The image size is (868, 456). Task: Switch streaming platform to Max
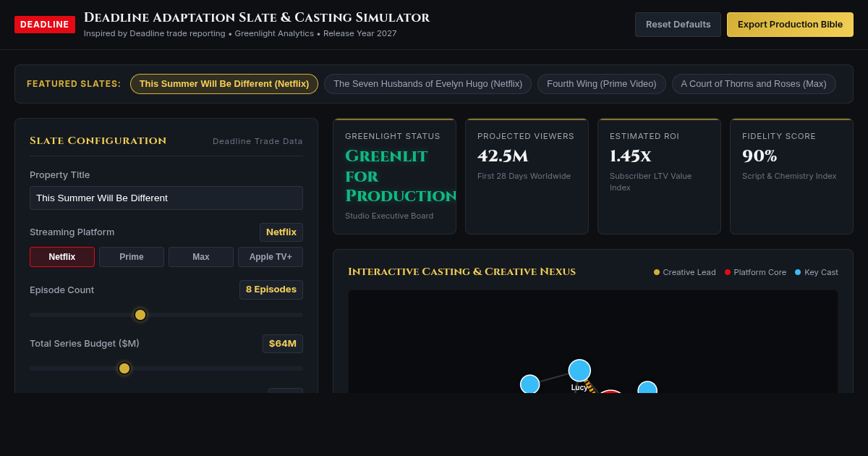coord(201,257)
